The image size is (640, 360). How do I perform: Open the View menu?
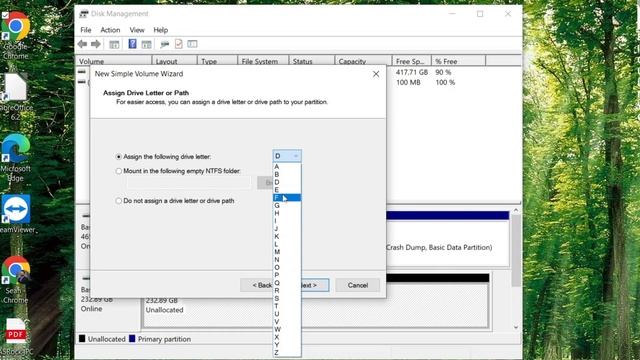coord(137,30)
